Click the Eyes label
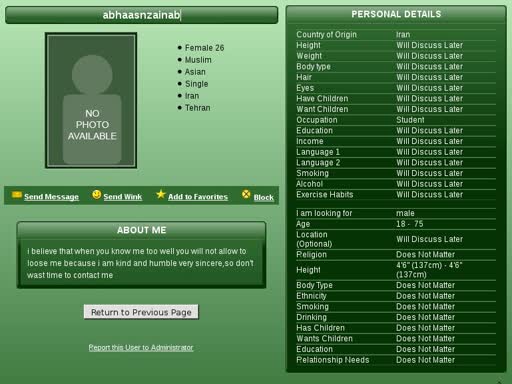The image size is (512, 384). [305, 88]
